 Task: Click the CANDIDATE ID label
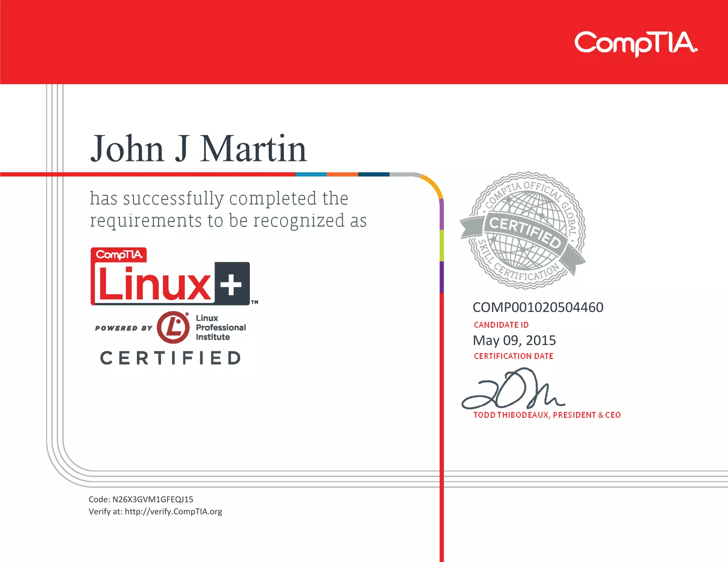(x=501, y=325)
